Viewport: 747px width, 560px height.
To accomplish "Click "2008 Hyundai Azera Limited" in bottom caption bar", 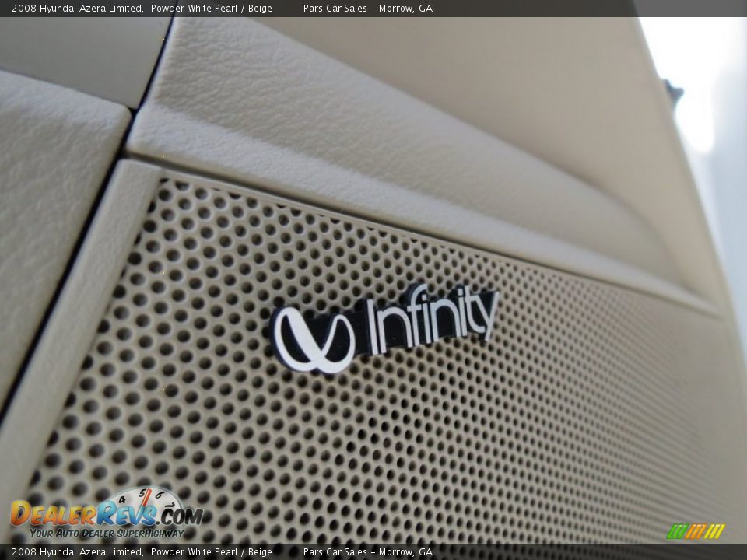I will click(x=78, y=552).
